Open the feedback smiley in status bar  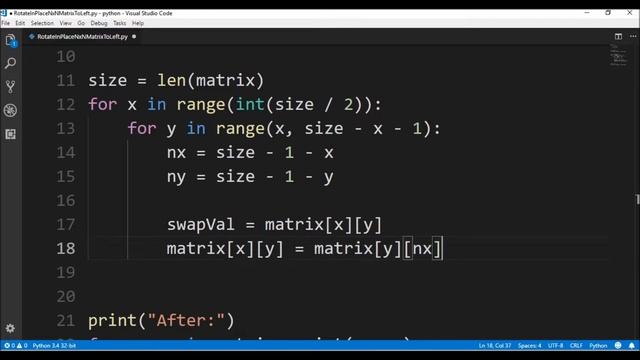618,345
